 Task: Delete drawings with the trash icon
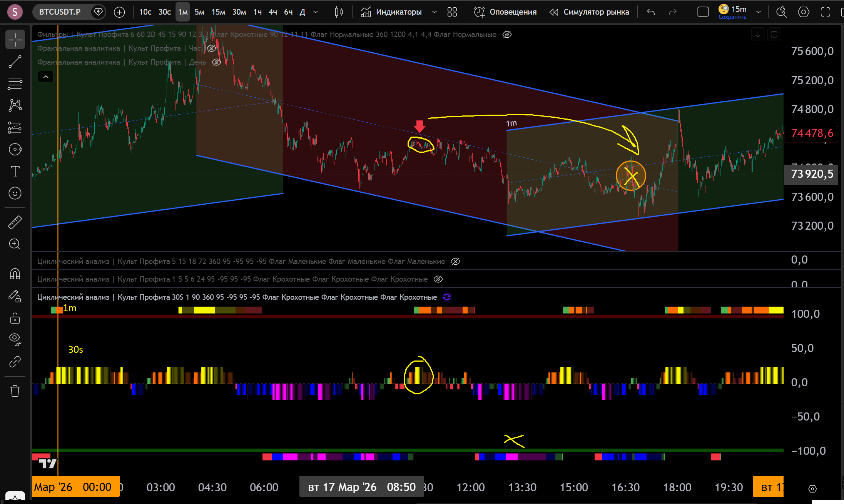pos(15,391)
